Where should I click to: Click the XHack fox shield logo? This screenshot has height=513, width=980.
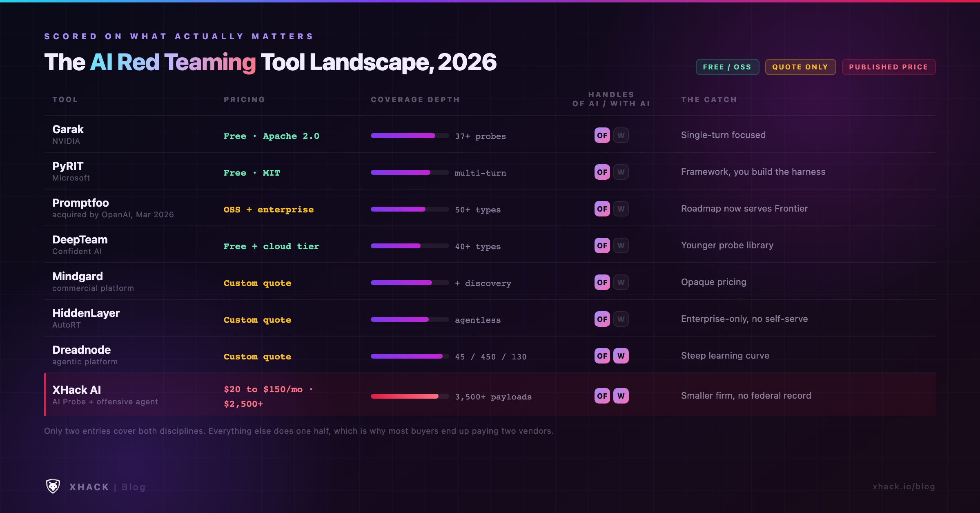[53, 486]
